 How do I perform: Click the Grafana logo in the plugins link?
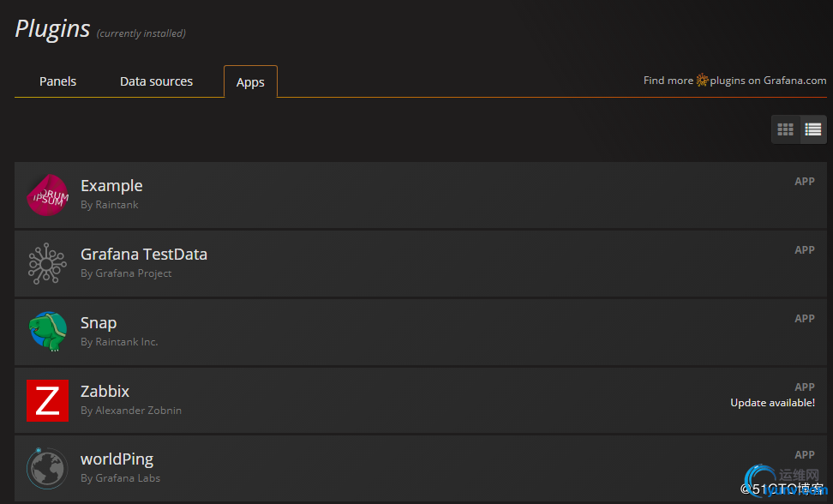702,81
